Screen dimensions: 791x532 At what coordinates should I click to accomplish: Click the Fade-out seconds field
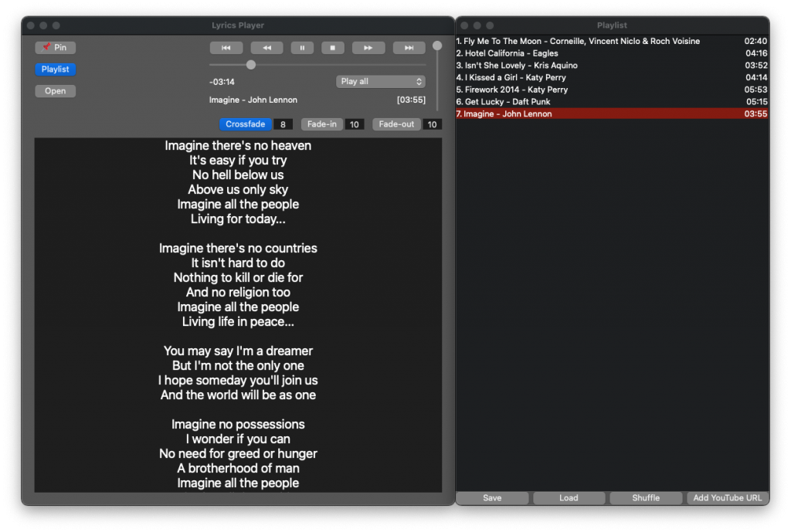click(433, 124)
